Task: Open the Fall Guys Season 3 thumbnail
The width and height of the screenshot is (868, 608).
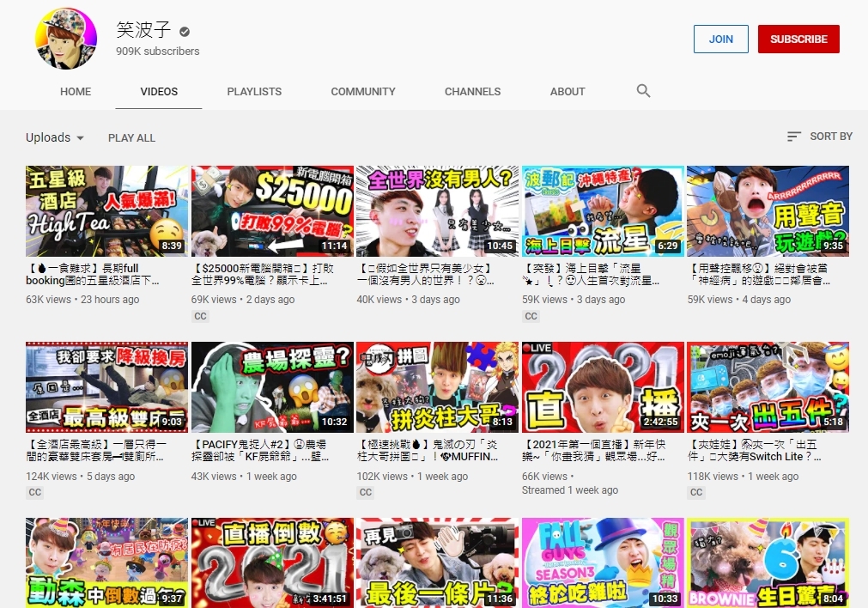Action: [x=603, y=562]
